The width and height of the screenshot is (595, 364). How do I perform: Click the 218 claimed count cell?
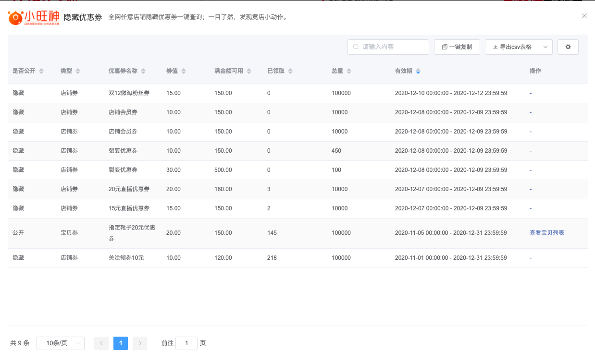(272, 258)
